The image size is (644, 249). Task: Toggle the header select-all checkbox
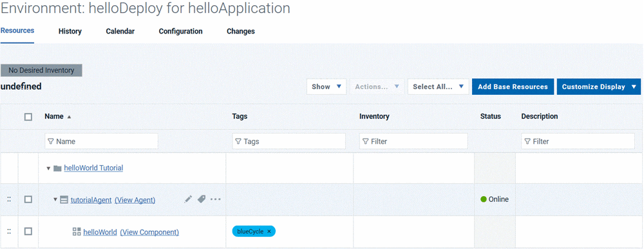coord(28,117)
